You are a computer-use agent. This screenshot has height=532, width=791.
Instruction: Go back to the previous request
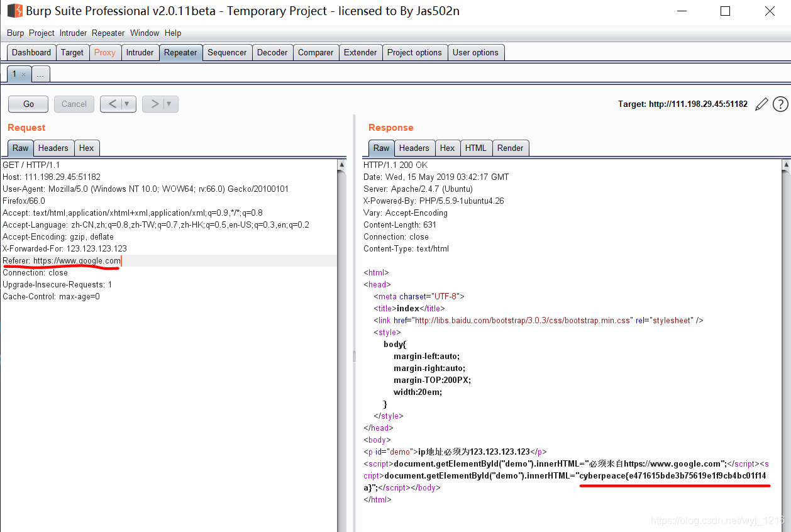point(112,104)
